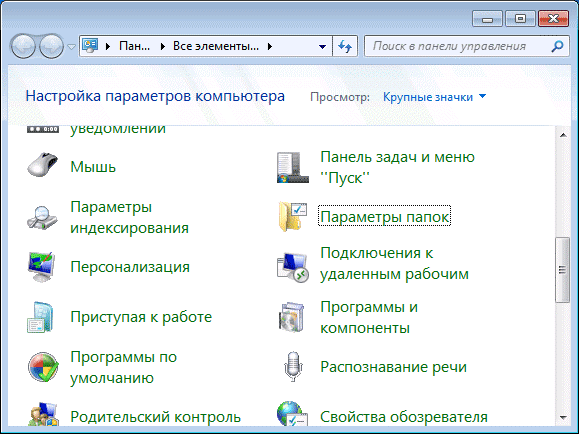Click the refresh button beside the address bar
The height and width of the screenshot is (434, 579).
pos(345,47)
